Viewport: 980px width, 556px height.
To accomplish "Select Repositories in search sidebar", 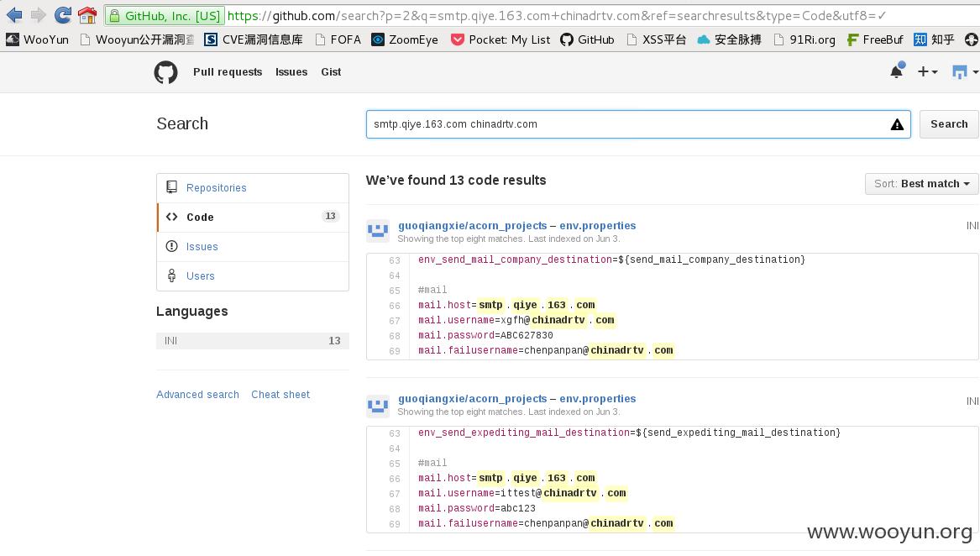I will 253,187.
